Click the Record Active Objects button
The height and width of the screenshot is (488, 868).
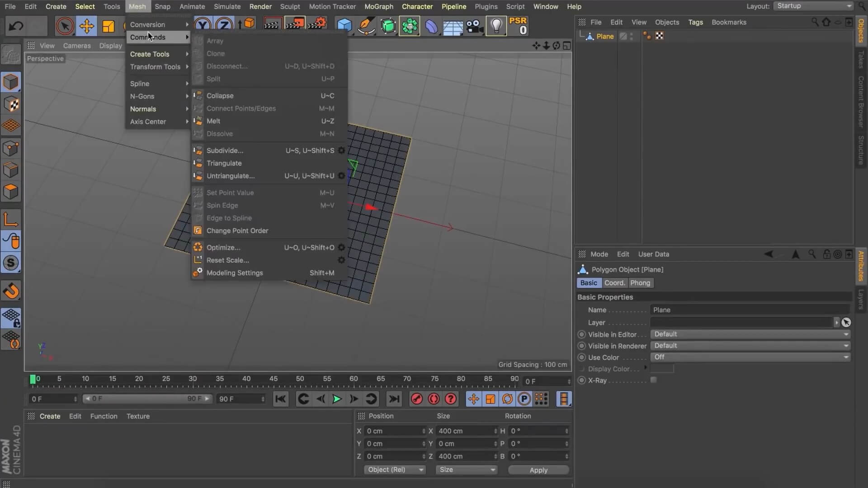(417, 399)
